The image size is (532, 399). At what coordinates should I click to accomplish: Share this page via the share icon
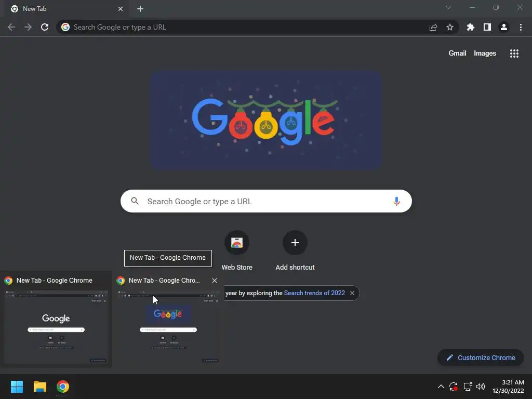[x=433, y=27]
